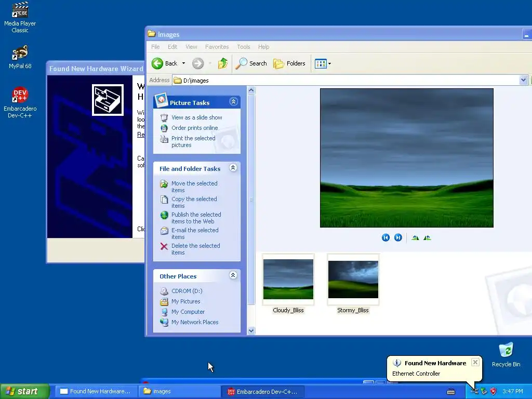Click the red security shield tray icon

[494, 391]
